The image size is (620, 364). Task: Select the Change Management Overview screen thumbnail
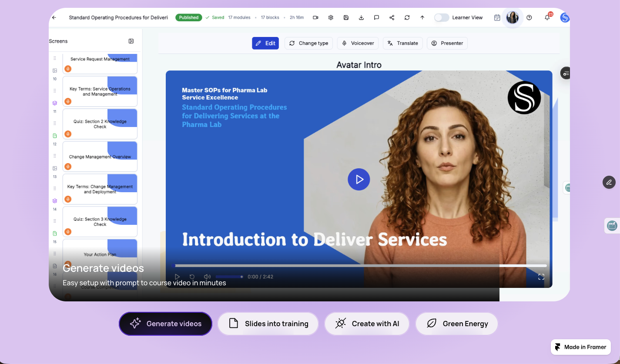[100, 157]
